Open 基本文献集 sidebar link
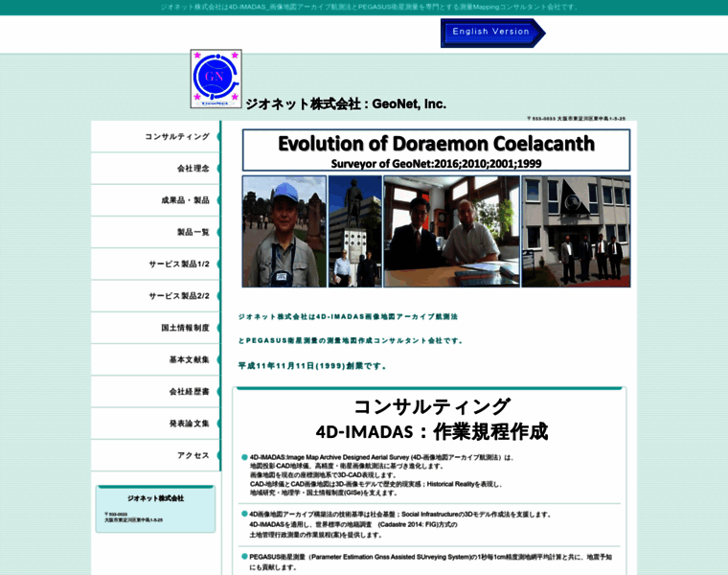 click(x=155, y=359)
